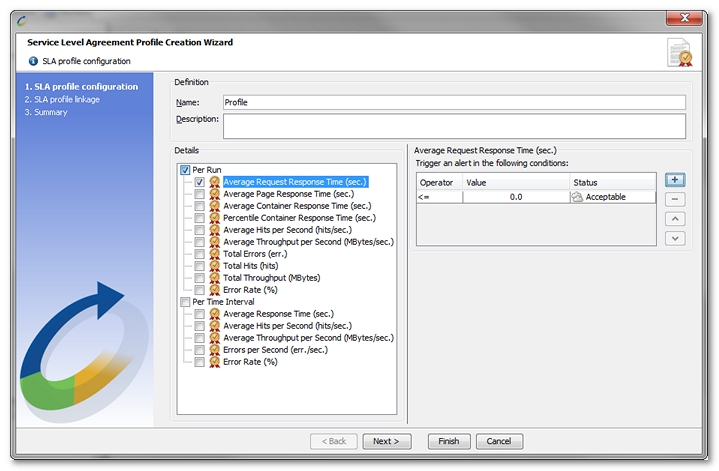Click the Error Rate medal icon under Per Run
This screenshot has width=719, height=471.
pos(215,290)
